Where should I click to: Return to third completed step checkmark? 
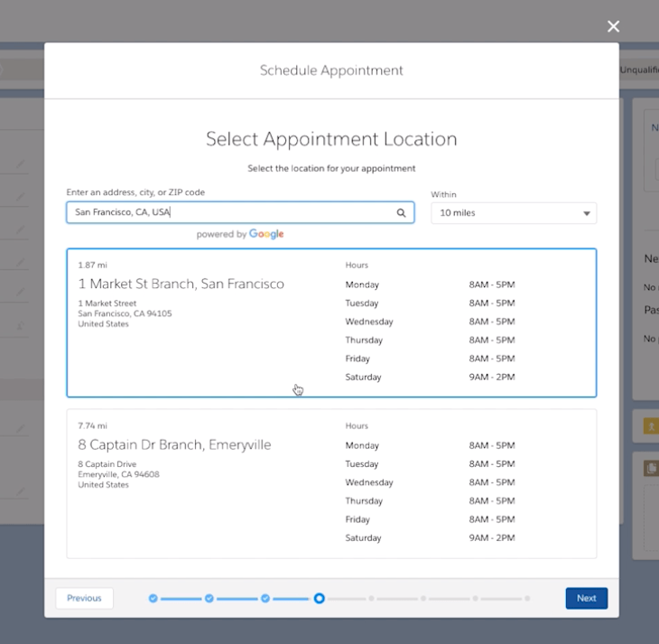click(x=265, y=598)
